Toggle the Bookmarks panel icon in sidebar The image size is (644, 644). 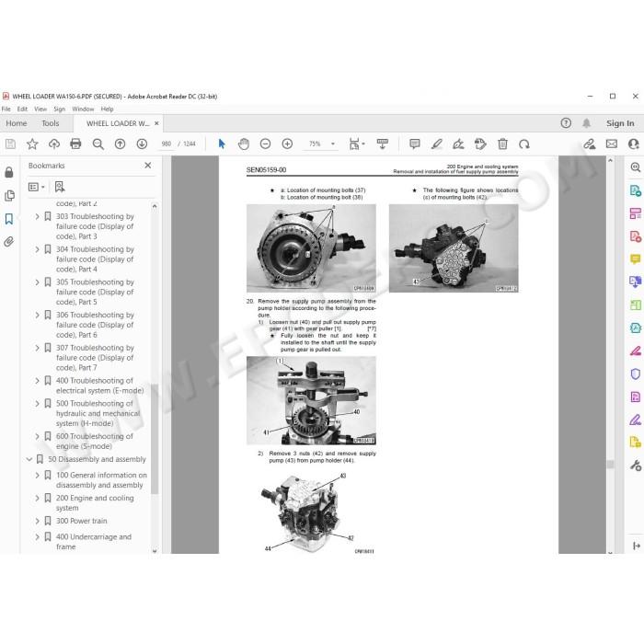[x=9, y=219]
